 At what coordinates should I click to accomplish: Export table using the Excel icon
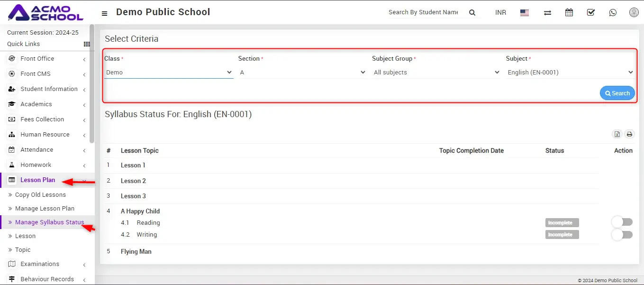pyautogui.click(x=617, y=134)
